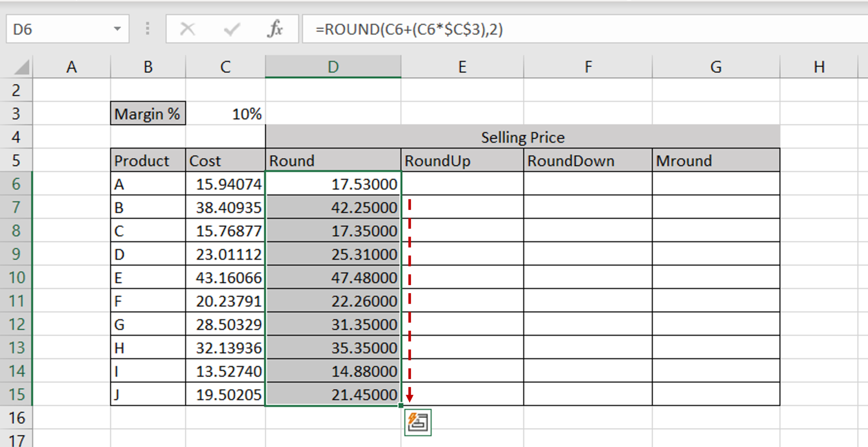
Task: Click cost cell 13.52740
Action: [225, 371]
